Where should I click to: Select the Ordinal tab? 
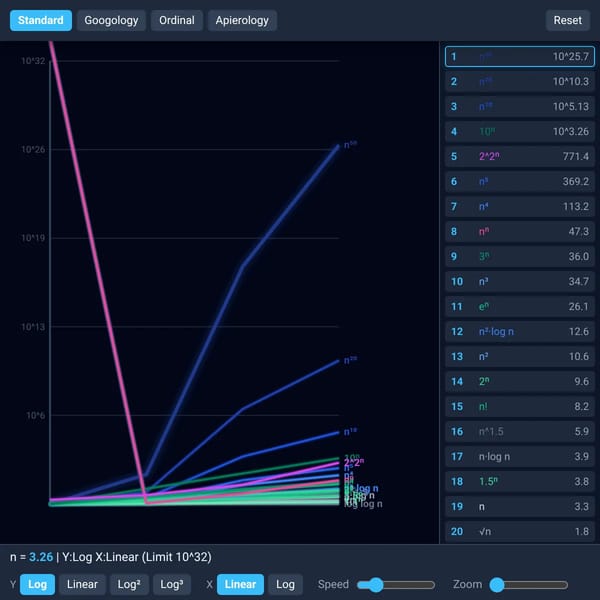pyautogui.click(x=177, y=20)
